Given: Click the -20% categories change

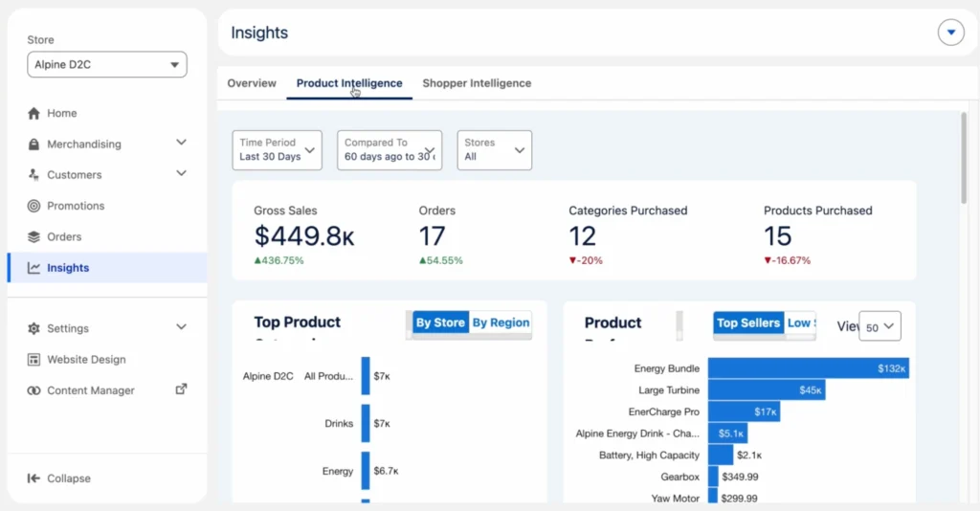Looking at the screenshot, I should [x=586, y=260].
